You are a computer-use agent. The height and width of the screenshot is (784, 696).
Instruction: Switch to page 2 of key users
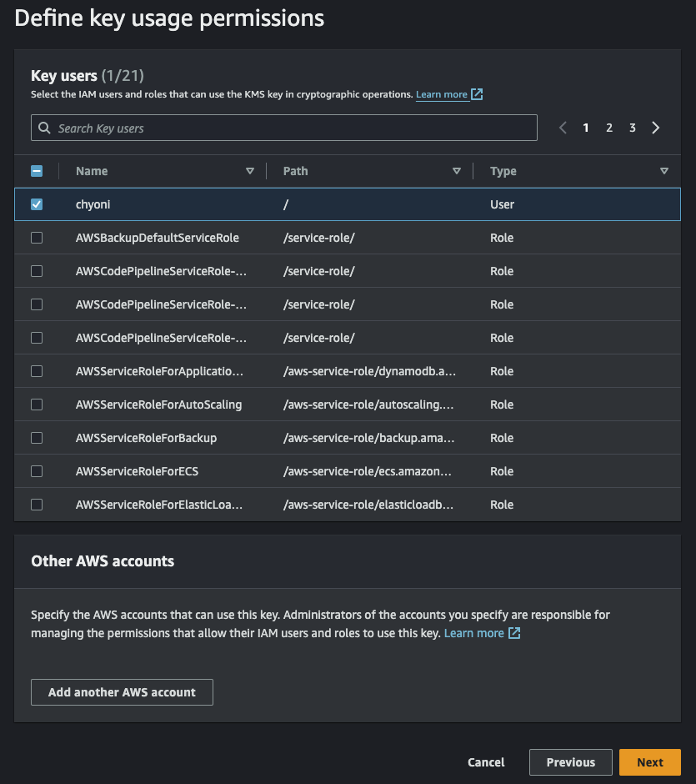coord(609,128)
